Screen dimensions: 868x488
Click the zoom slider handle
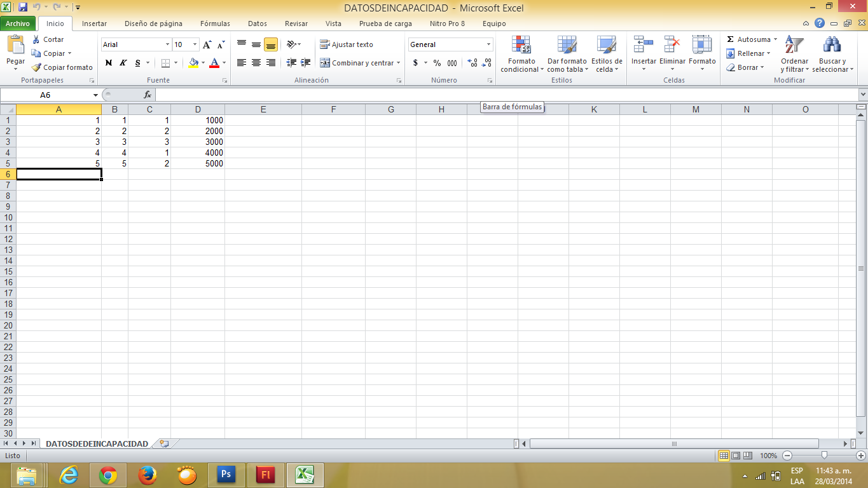point(824,456)
